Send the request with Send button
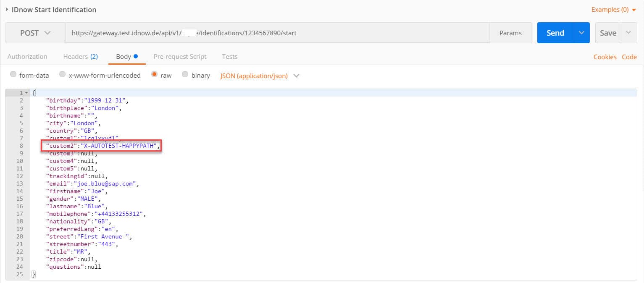Viewport: 644px width, 283px height. pos(555,33)
